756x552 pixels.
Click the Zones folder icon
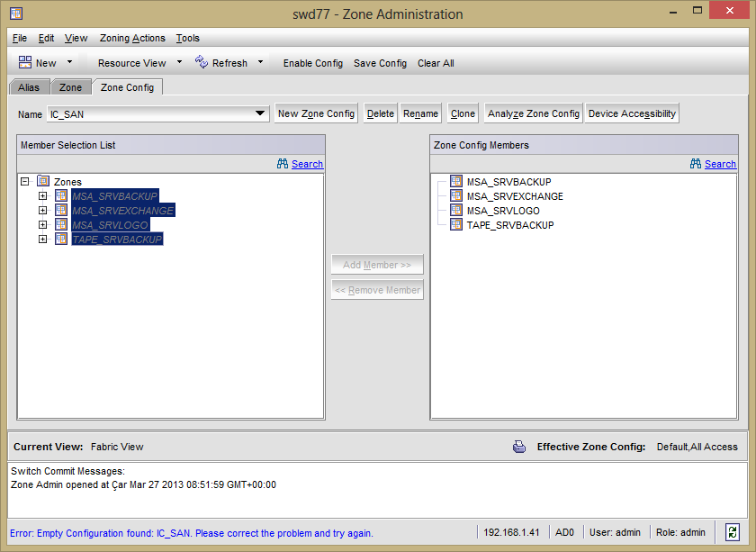coord(43,181)
